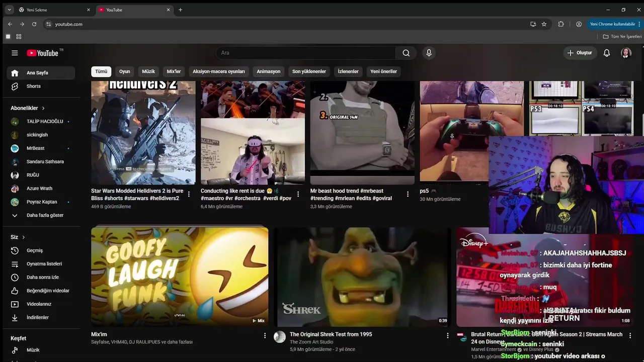Image resolution: width=644 pixels, height=362 pixels.
Task: Open options menu for Mix'im
Action: pyautogui.click(x=265, y=335)
